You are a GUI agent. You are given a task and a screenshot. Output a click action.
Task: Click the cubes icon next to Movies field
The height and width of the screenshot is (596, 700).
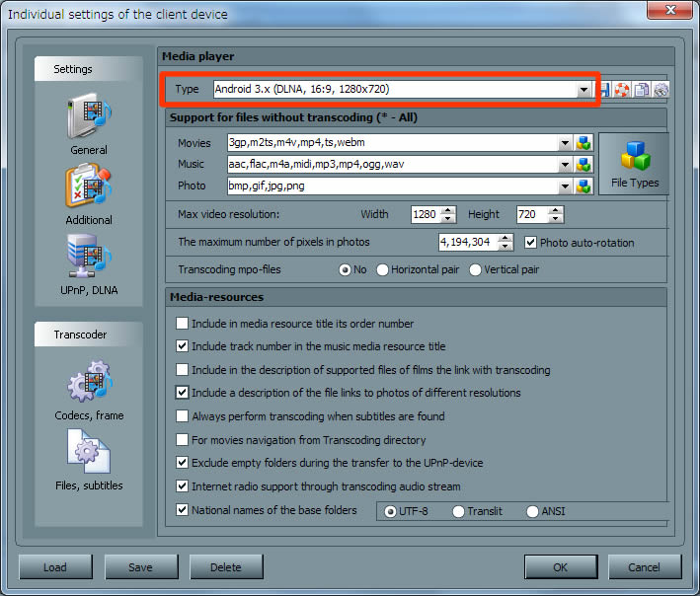coord(583,143)
